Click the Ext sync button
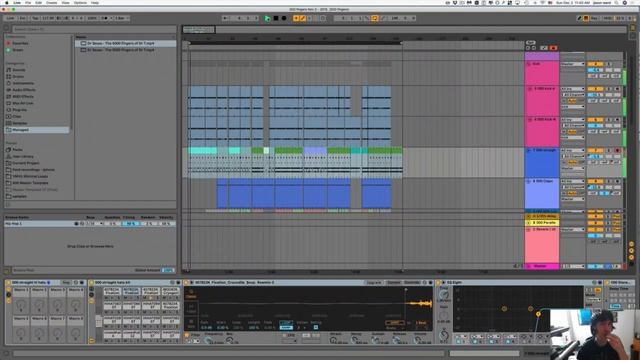Screen dimensions: 640x360 pos(22,18)
